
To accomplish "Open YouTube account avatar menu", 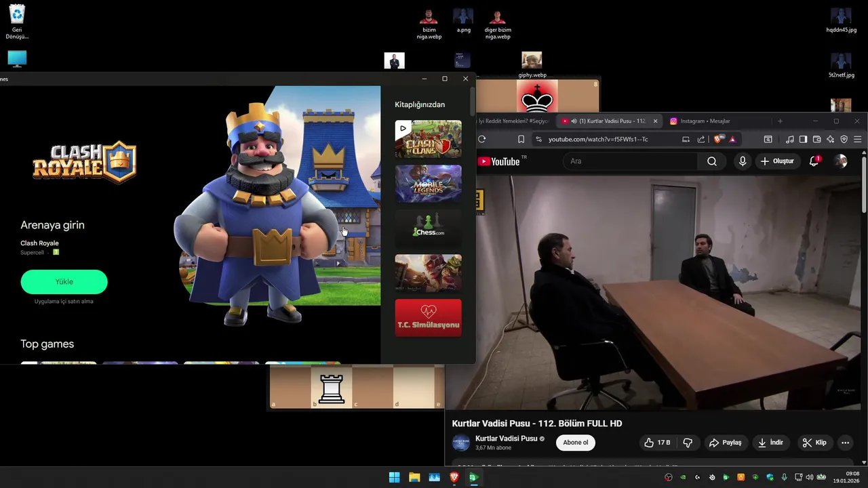I will tap(841, 161).
